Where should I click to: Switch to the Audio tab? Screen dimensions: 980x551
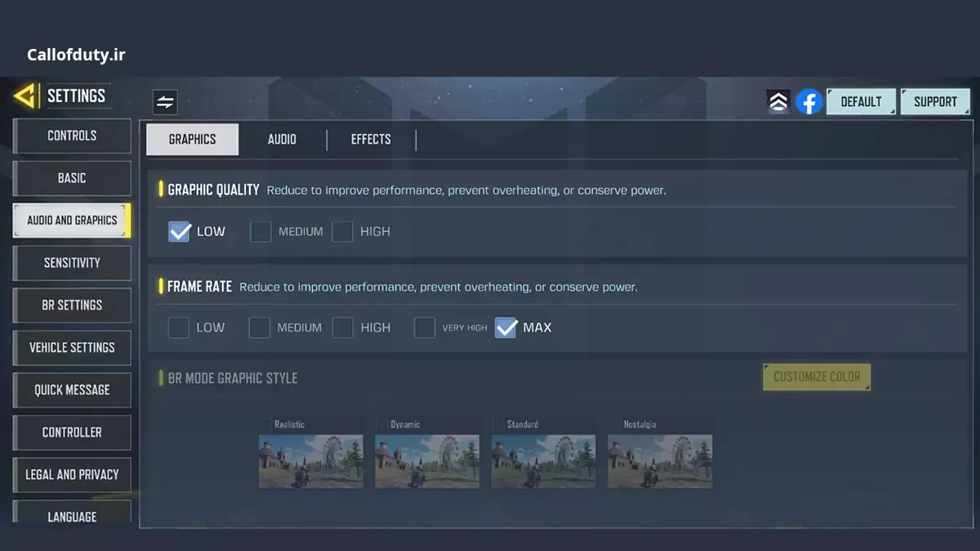tap(282, 140)
